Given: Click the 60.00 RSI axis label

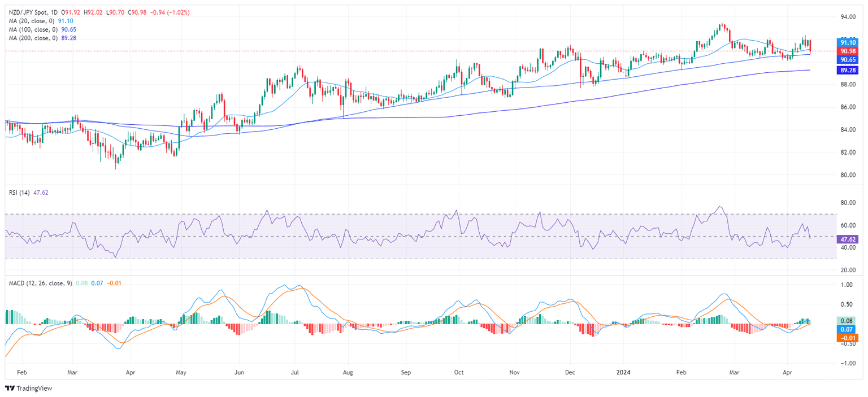Looking at the screenshot, I should [x=847, y=225].
